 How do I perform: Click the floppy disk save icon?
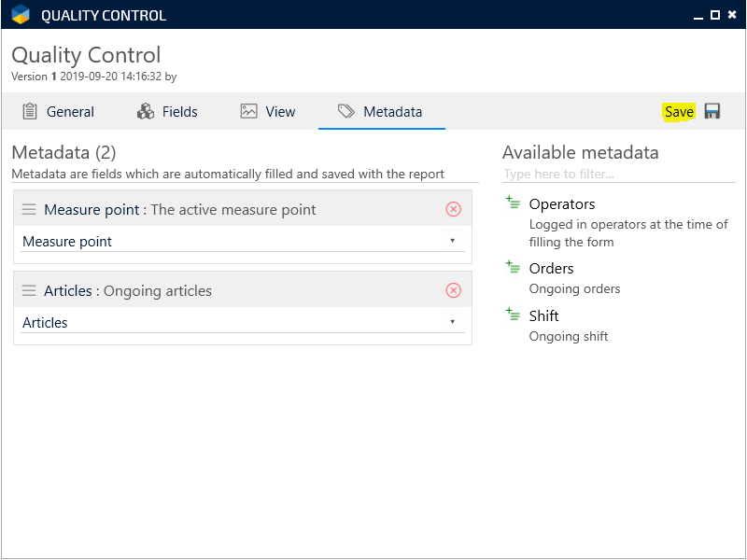point(712,112)
